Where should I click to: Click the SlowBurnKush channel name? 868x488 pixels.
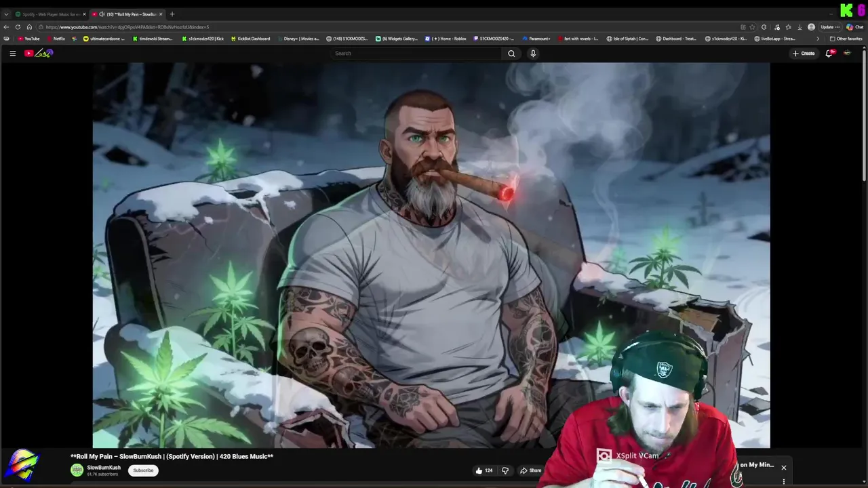point(104,468)
